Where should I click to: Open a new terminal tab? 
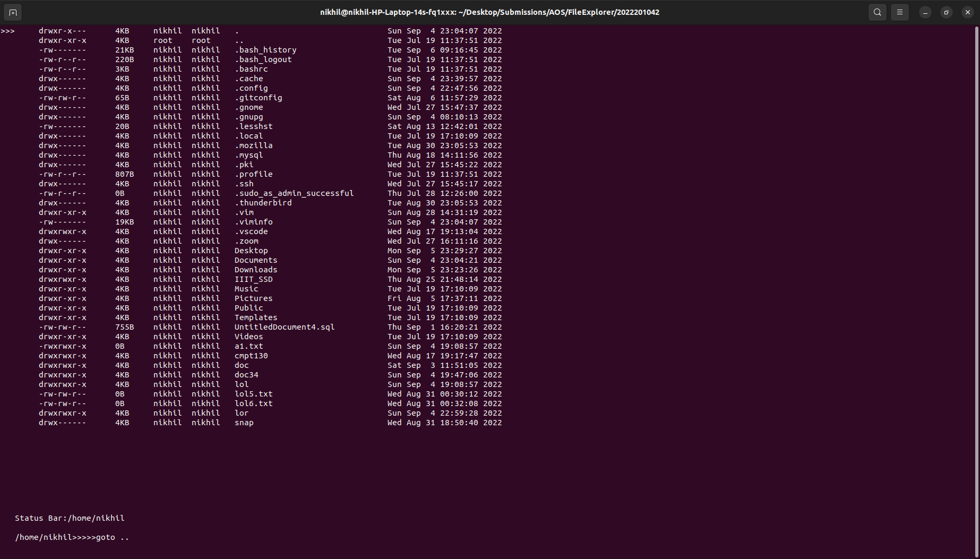pyautogui.click(x=12, y=12)
